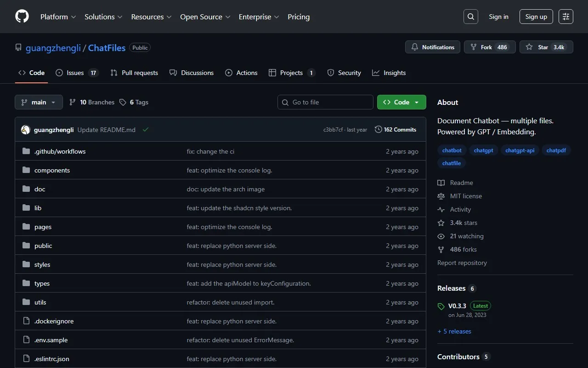Click the GitHub logo icon

(x=22, y=17)
